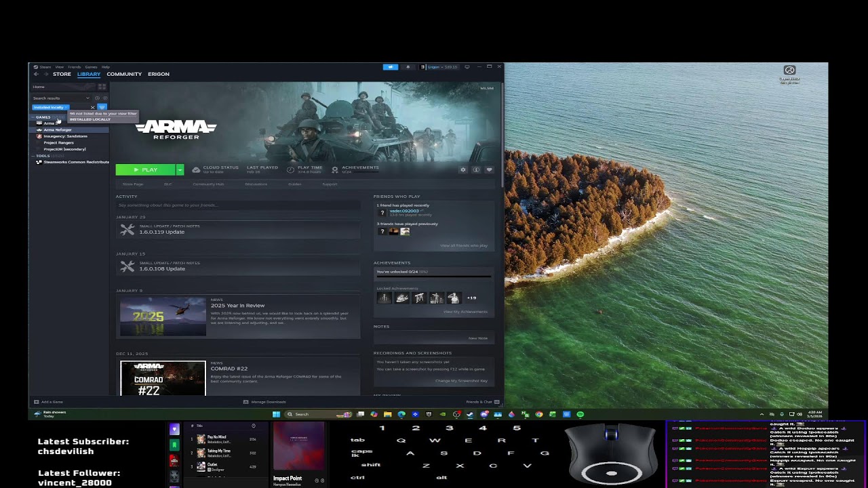Open the dropdown arrow beside PLAY
Screen dimensions: 868x488
[x=180, y=170]
